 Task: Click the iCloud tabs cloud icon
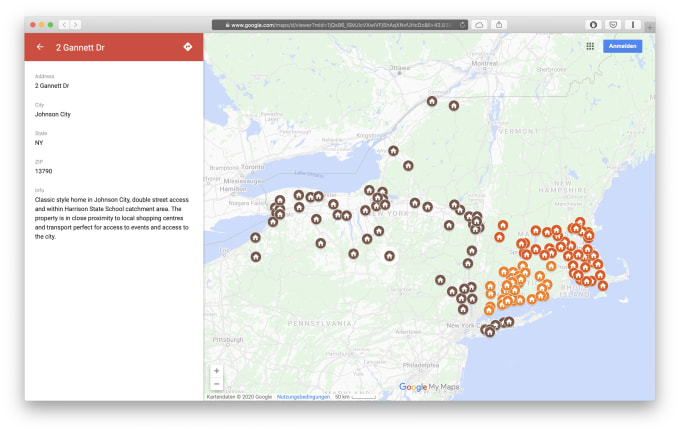tap(479, 24)
